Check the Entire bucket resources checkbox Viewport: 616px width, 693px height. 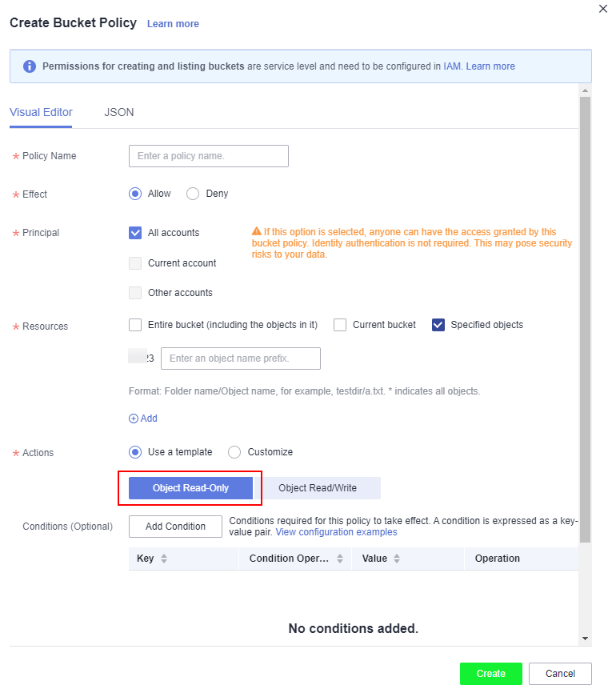point(135,325)
